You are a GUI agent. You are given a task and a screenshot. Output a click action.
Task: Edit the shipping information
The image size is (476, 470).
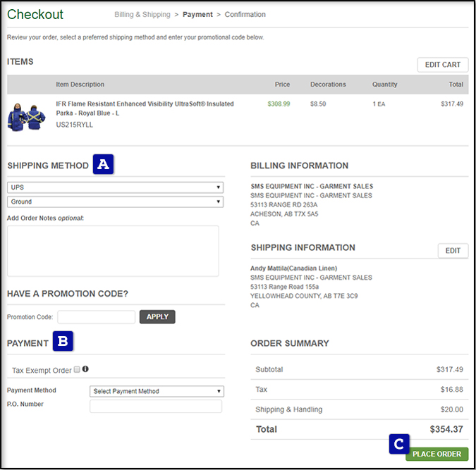(x=453, y=251)
